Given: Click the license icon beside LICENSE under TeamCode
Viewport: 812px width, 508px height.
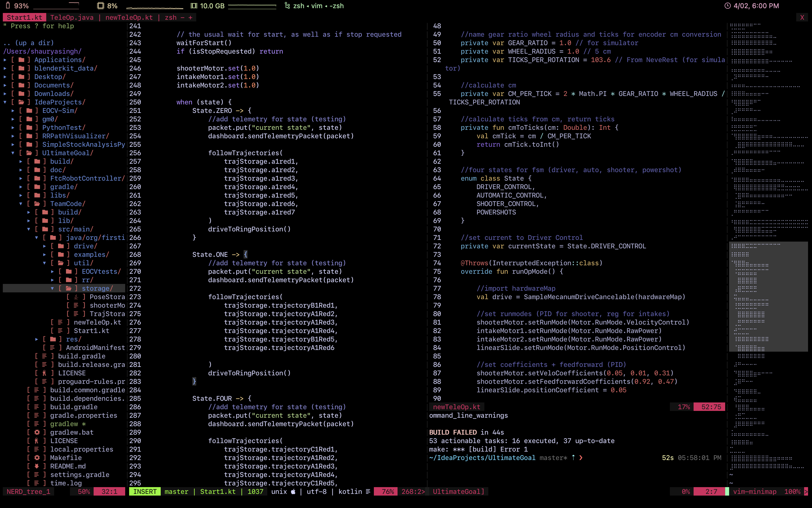Looking at the screenshot, I should click(x=45, y=373).
